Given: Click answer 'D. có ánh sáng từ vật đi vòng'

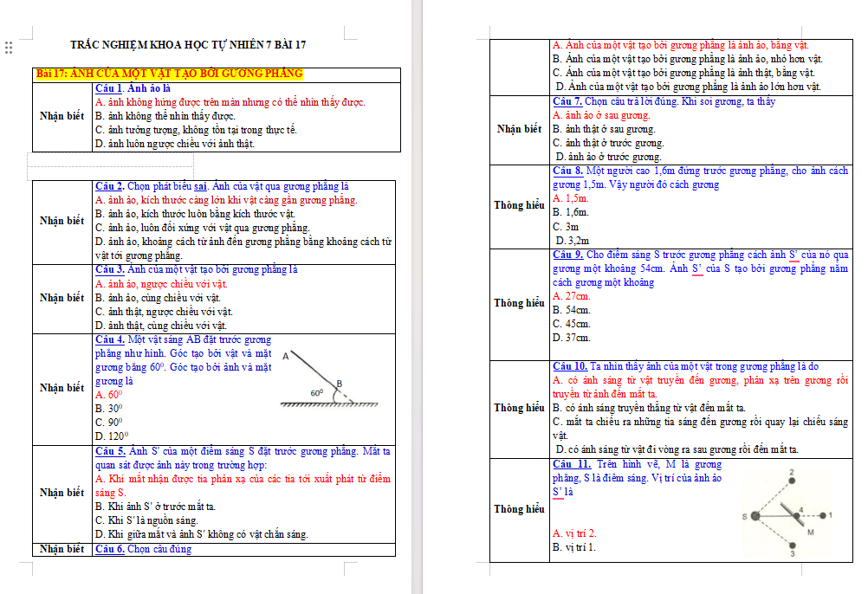Looking at the screenshot, I should click(677, 449).
